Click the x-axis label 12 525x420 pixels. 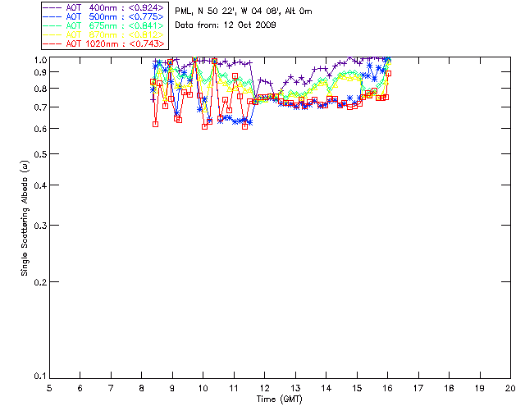point(264,388)
